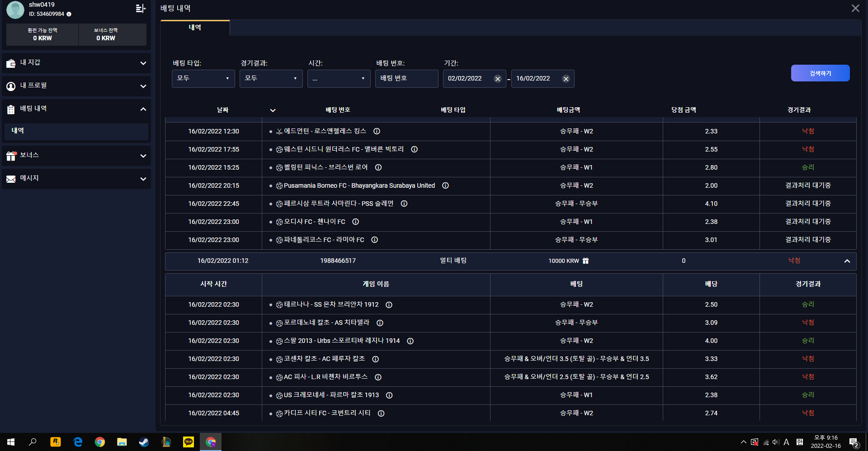Screen dimensions: 868x451
Task: Click the 배팅 번호 input field
Action: tap(407, 79)
